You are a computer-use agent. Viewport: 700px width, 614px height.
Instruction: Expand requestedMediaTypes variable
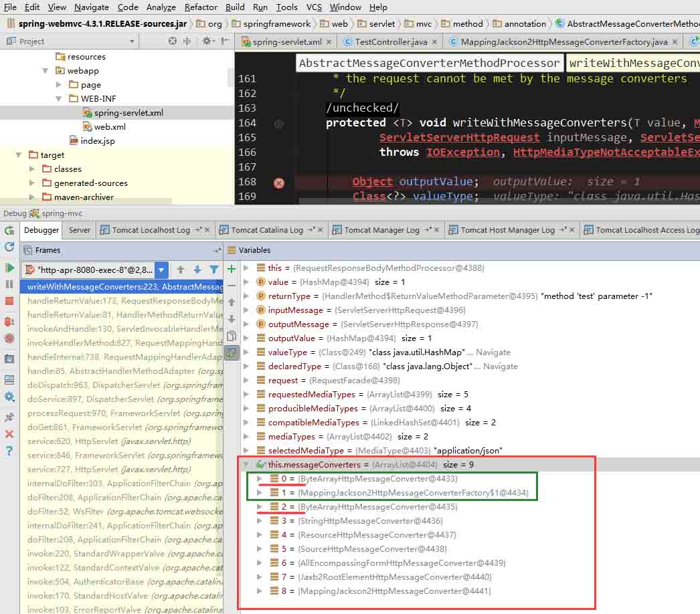(x=246, y=395)
